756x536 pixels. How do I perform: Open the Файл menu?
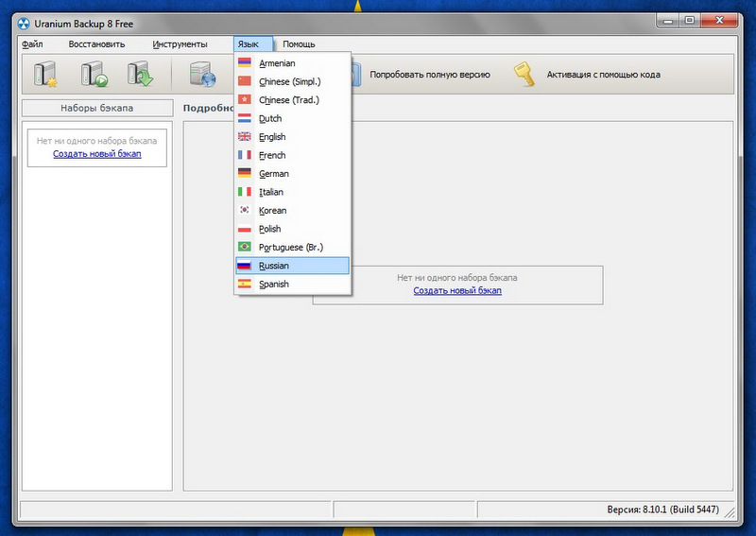[x=32, y=43]
